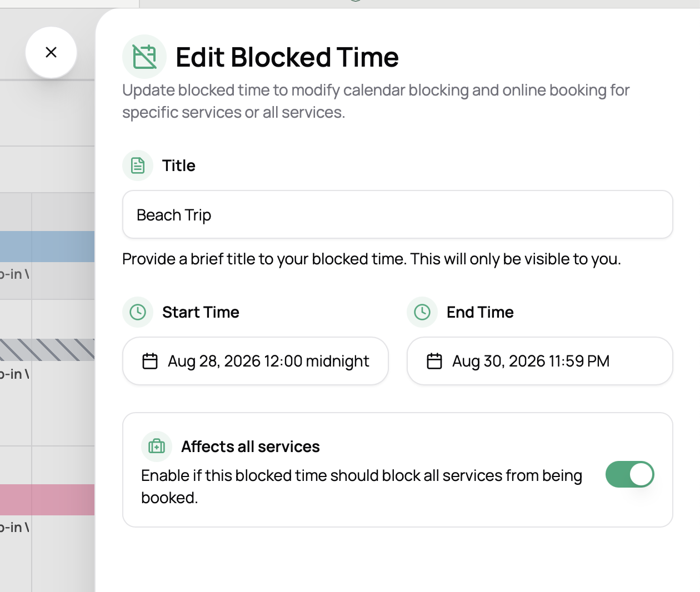Click the Start Time label

tap(201, 312)
